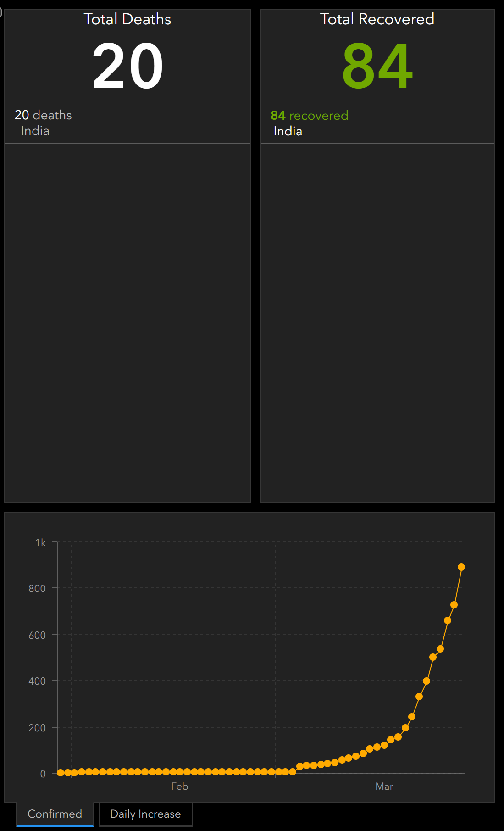Select the '84 recovered India' list entry
Viewport: 504px width, 831px height.
click(309, 123)
